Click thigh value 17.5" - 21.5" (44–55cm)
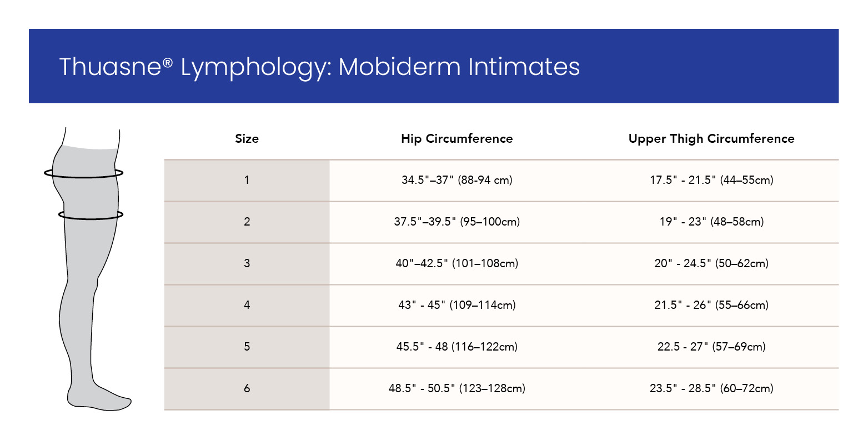Viewport: 868px width, 440px height. (711, 180)
